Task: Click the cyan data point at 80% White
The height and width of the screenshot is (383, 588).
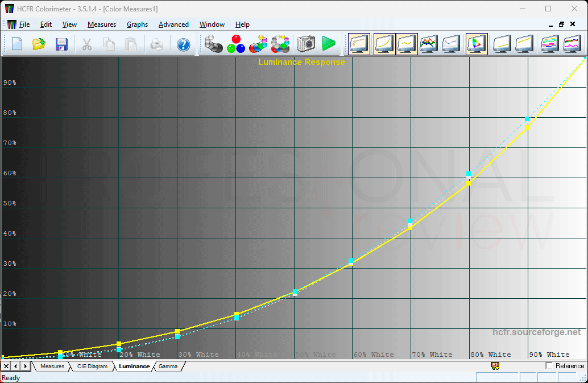Action: 469,174
